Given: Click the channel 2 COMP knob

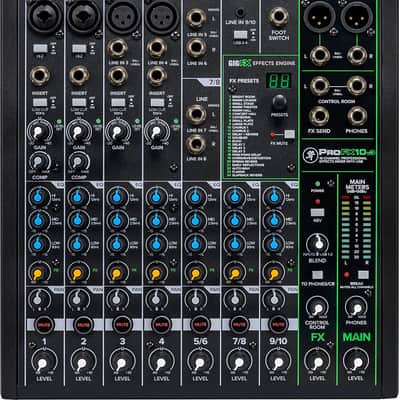Looking at the screenshot, I should pos(78,162).
